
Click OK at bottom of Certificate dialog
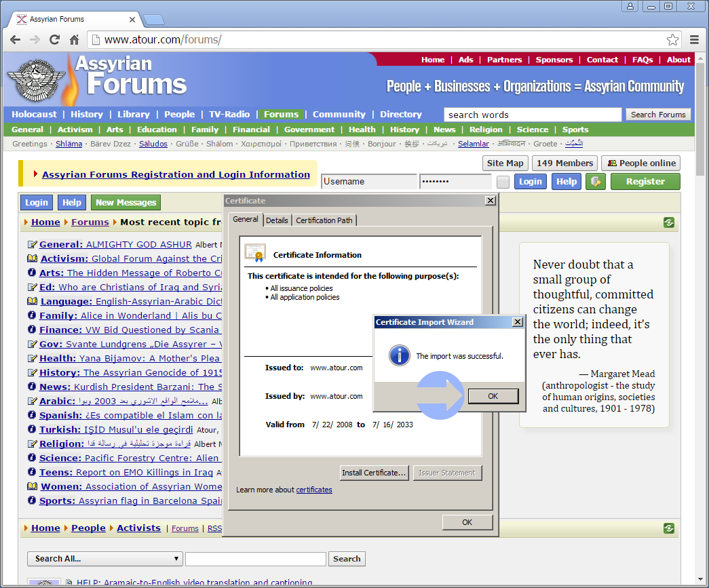[467, 522]
